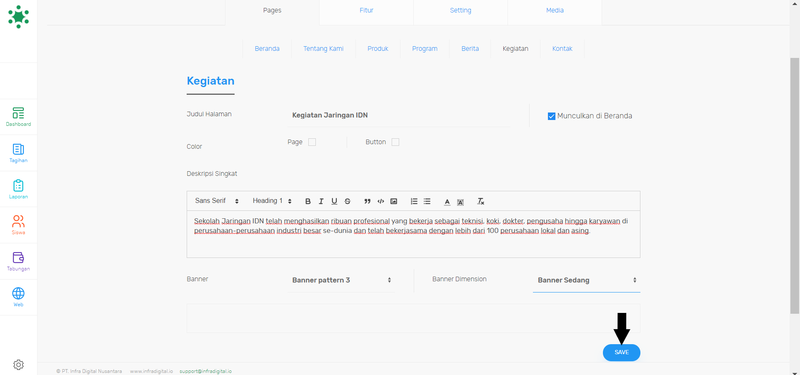Image resolution: width=800 pixels, height=375 pixels.
Task: Pick the Button color box
Action: (395, 142)
